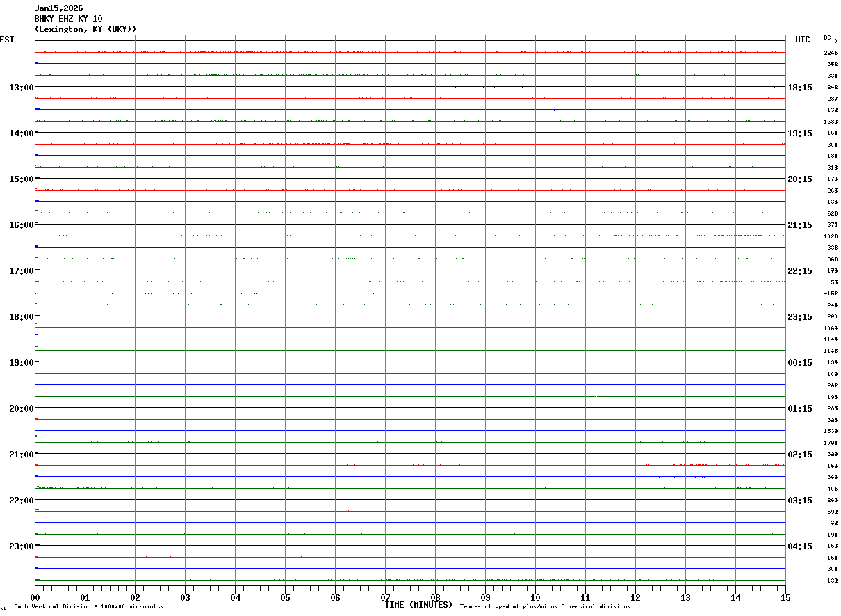Click minute 10 on the time axis
The width and height of the screenshot is (841, 616).
coord(535,597)
